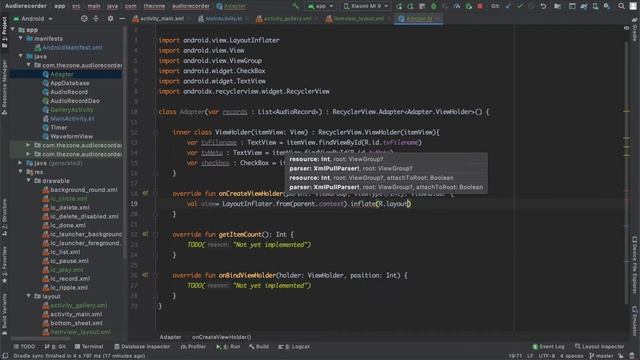Click the Git update project arrow icon
This screenshot has width=640, height=360.
508,6
